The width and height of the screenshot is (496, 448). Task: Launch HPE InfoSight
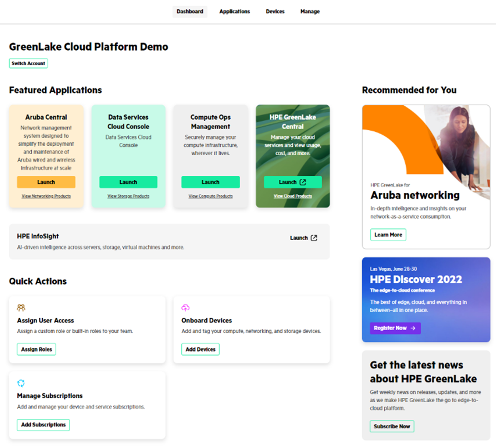(304, 238)
